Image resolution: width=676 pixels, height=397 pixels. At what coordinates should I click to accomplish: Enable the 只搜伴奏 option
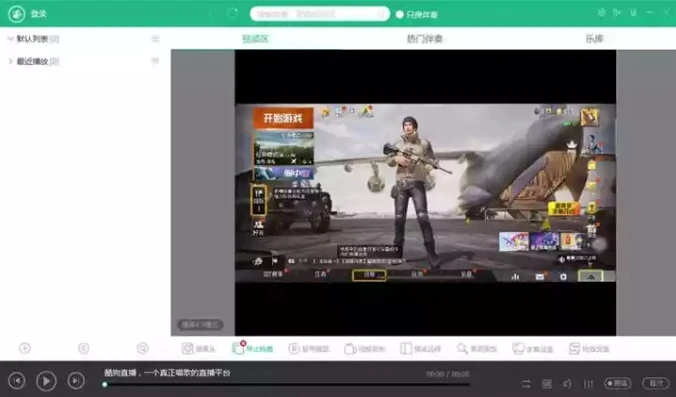click(x=417, y=15)
